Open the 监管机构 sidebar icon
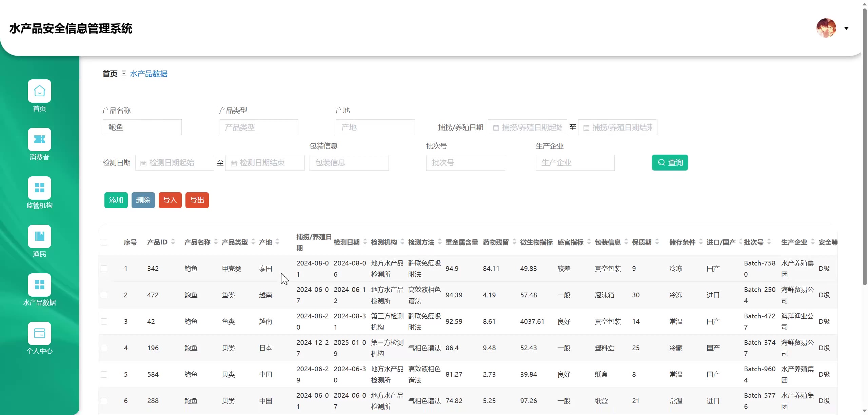 click(39, 188)
